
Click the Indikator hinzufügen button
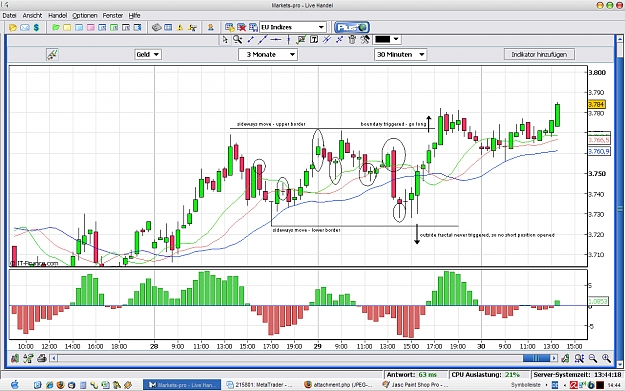[539, 54]
